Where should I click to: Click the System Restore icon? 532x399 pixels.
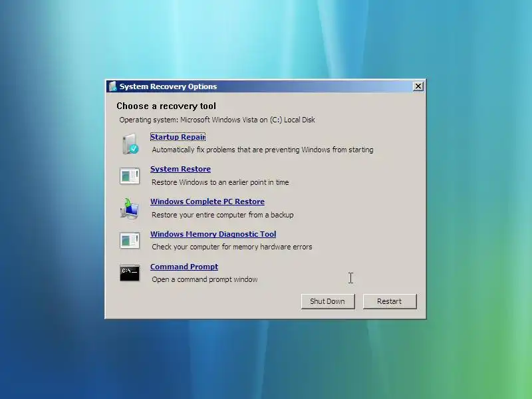point(130,176)
